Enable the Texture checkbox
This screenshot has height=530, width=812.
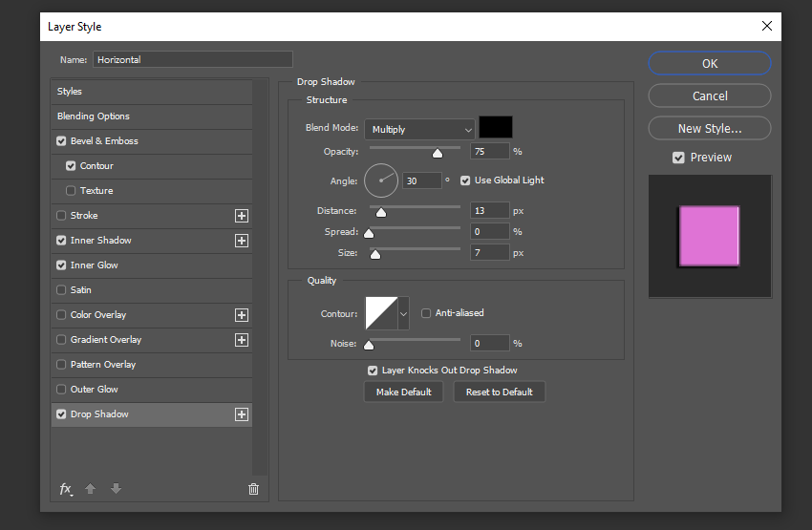tap(71, 190)
